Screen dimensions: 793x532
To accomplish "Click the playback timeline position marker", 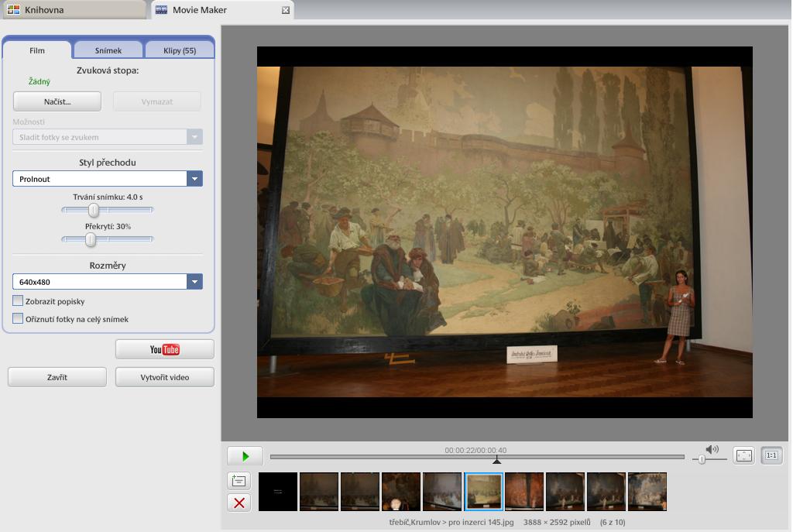I will [497, 459].
